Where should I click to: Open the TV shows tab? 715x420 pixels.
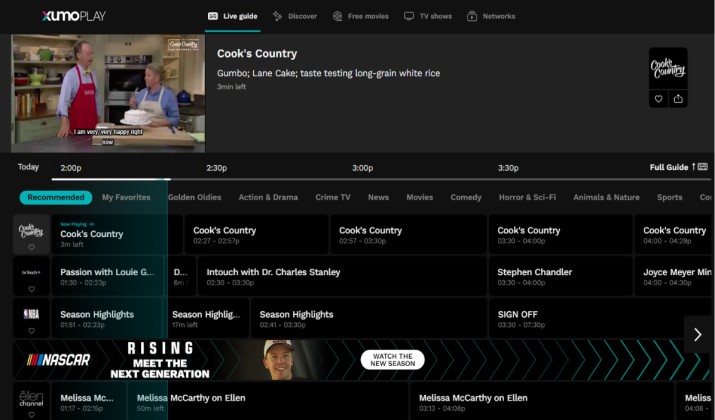tap(428, 16)
